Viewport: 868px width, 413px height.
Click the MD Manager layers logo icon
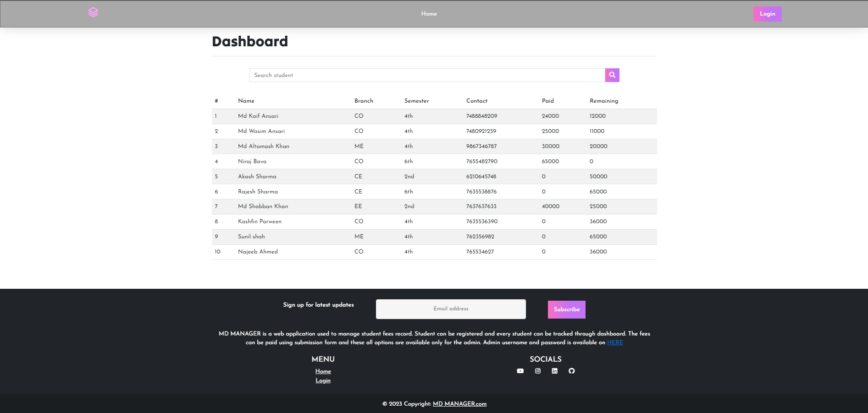click(93, 12)
